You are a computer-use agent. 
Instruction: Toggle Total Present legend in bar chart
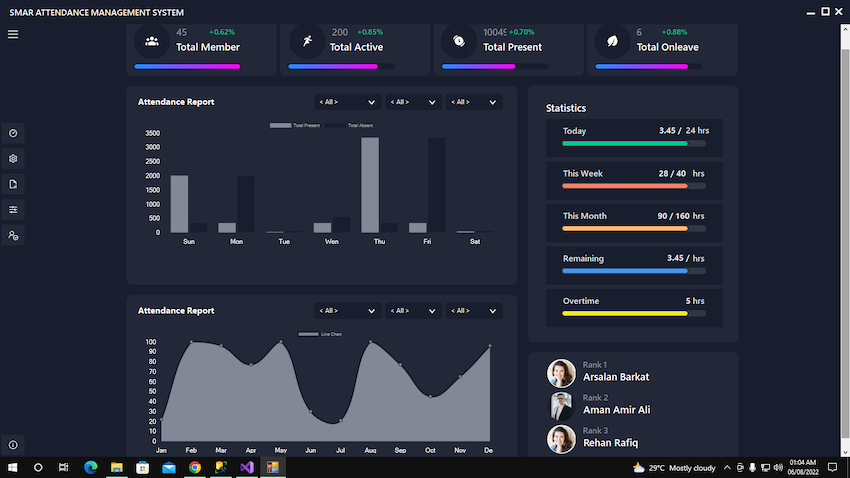pos(295,125)
